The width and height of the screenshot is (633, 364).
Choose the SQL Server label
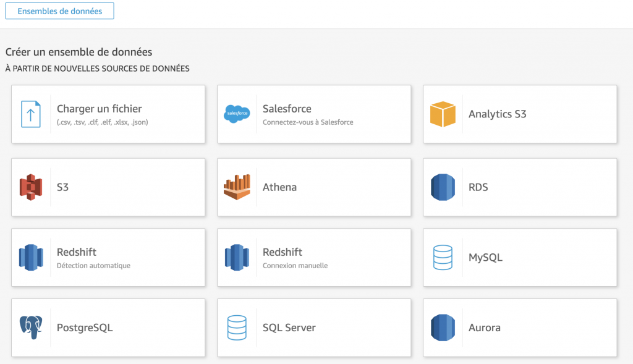click(289, 328)
